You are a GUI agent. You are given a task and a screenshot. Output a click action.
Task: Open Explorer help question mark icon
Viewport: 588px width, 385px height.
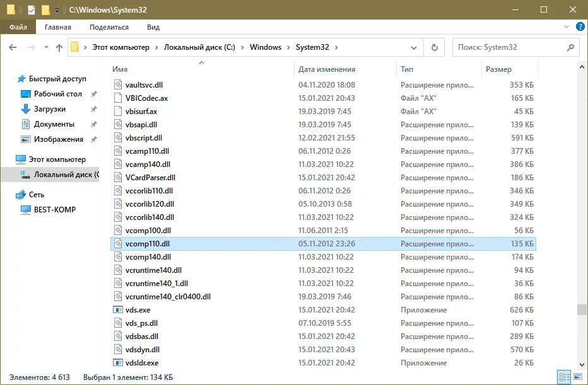[580, 26]
